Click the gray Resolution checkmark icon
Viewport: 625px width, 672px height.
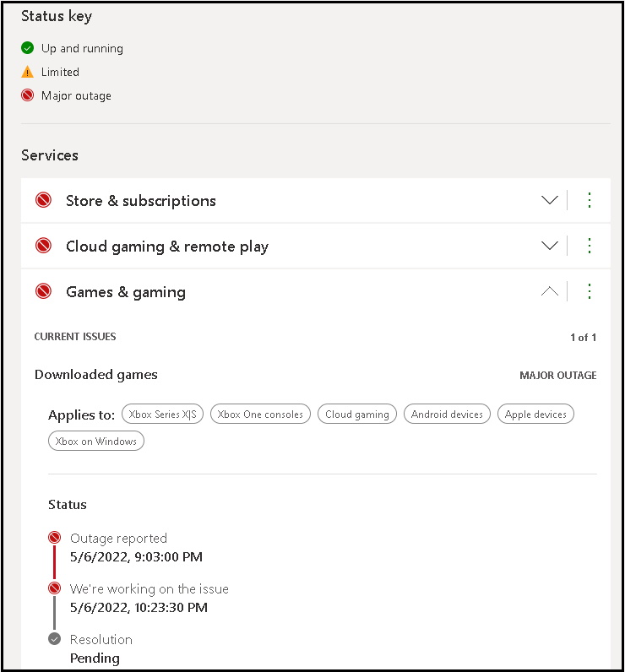[x=54, y=639]
